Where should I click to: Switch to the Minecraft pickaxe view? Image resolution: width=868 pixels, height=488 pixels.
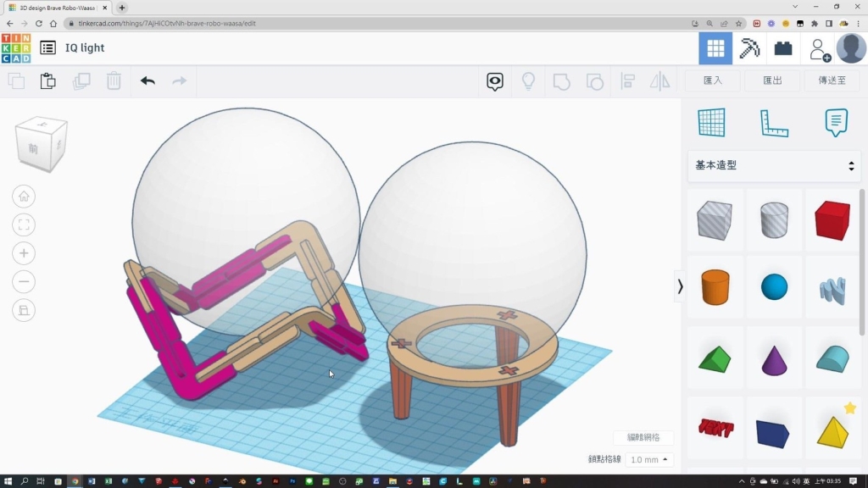749,49
